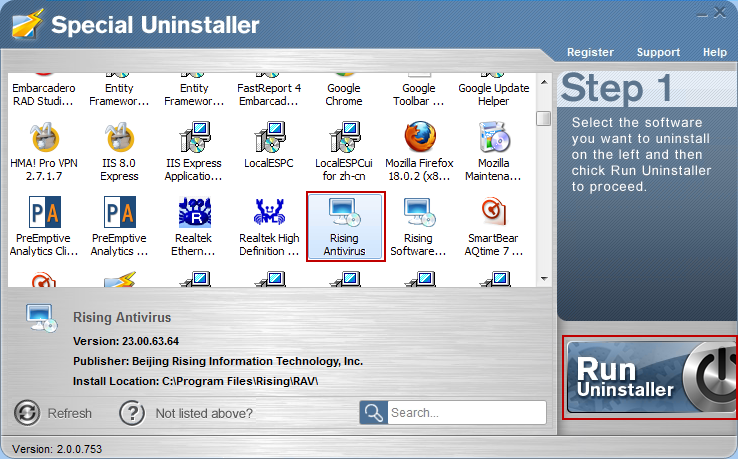Screen dimensions: 738x459
Task: Select SmartBear AQtime 7 icon
Action: pos(494,211)
